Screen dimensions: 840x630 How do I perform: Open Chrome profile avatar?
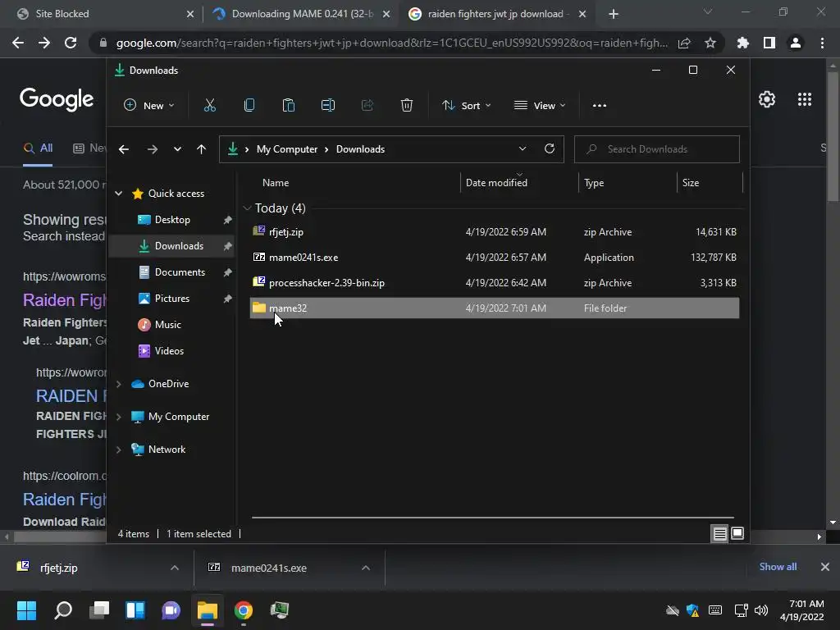[796, 43]
